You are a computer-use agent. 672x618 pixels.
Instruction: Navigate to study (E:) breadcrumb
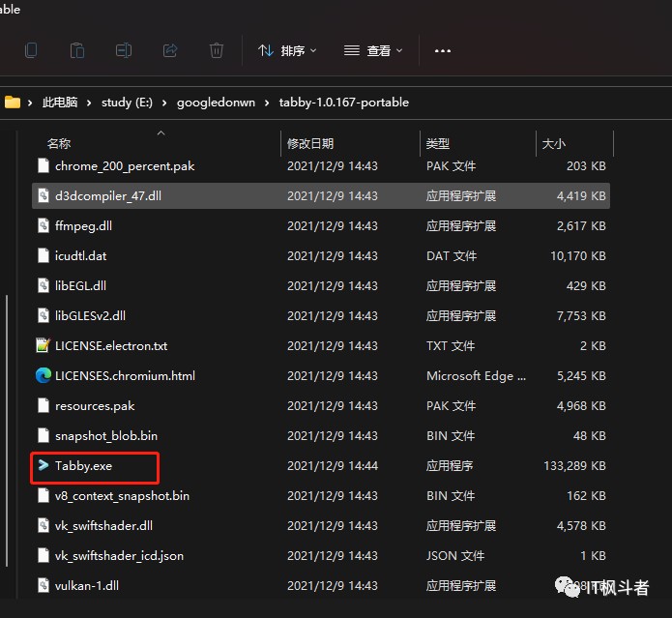pyautogui.click(x=127, y=103)
